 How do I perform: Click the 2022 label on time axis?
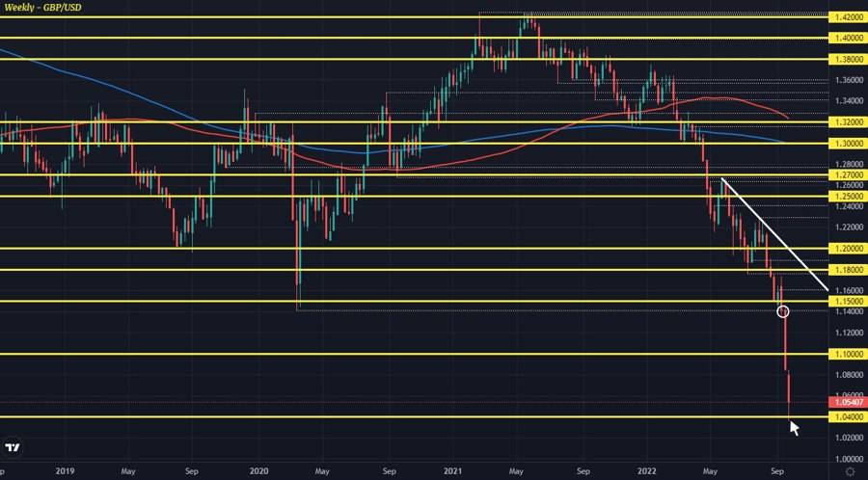coord(646,471)
